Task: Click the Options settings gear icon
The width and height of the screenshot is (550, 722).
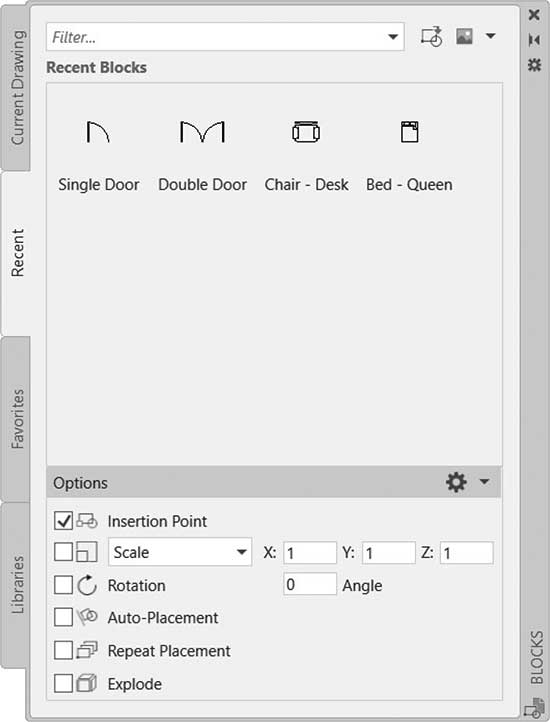Action: (456, 482)
